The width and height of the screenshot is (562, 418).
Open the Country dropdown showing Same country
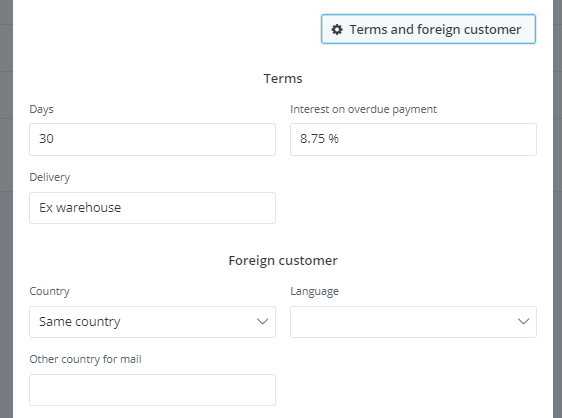152,322
